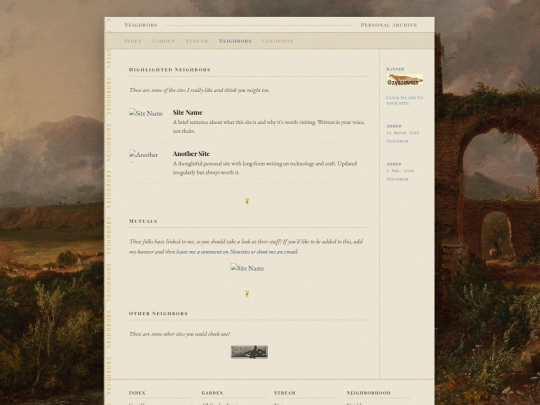Viewport: 540px width, 405px height.
Task: Click the 'Banner' label in the sidebar
Action: [395, 69]
